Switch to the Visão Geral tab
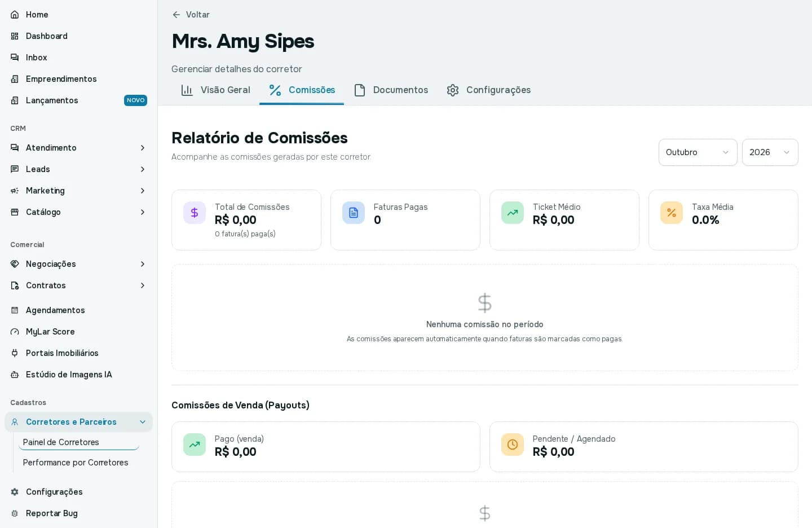The height and width of the screenshot is (528, 812). 215,90
